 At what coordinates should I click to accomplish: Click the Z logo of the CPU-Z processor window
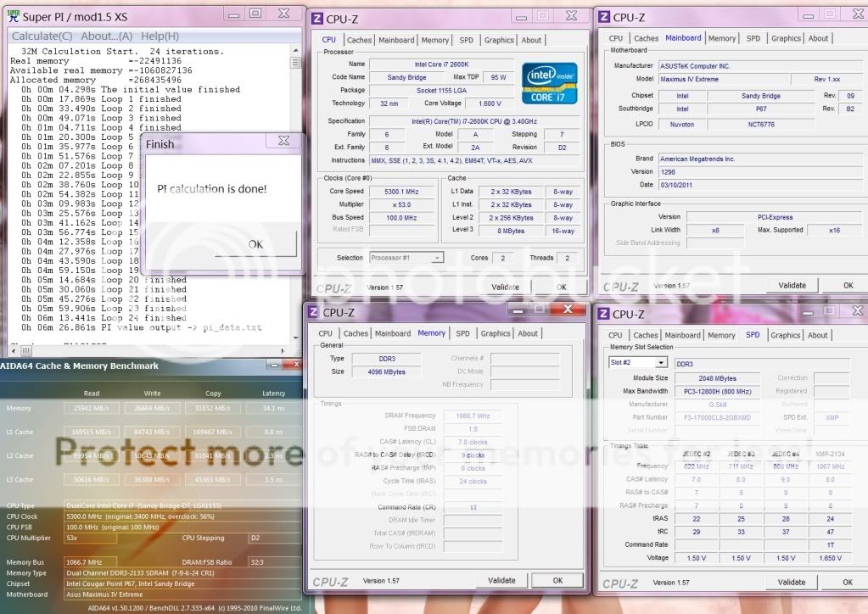317,19
